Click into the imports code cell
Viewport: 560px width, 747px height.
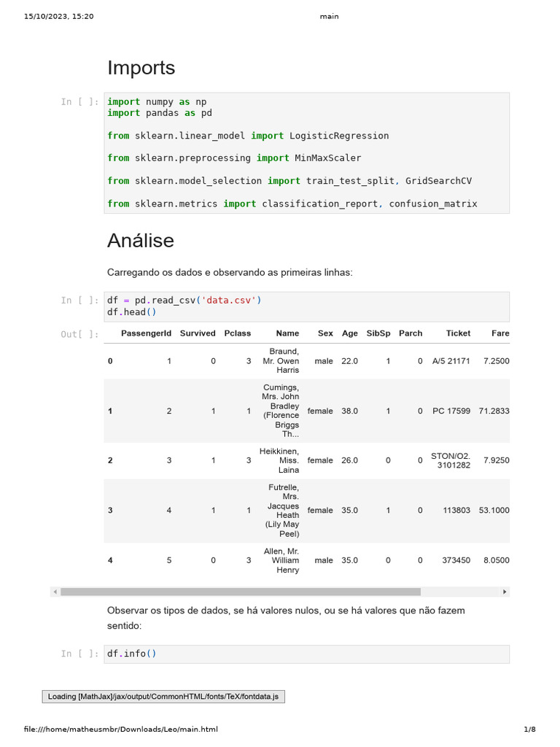point(306,152)
